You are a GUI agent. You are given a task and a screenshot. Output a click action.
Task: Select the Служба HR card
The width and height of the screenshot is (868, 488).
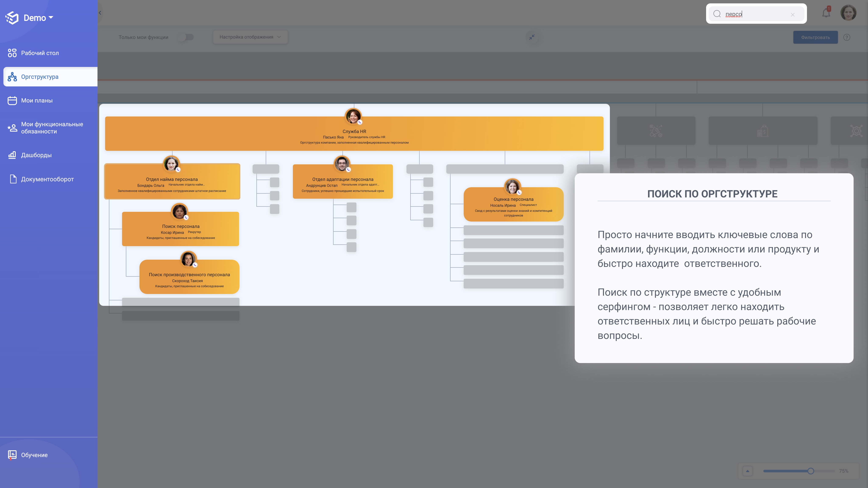[354, 134]
